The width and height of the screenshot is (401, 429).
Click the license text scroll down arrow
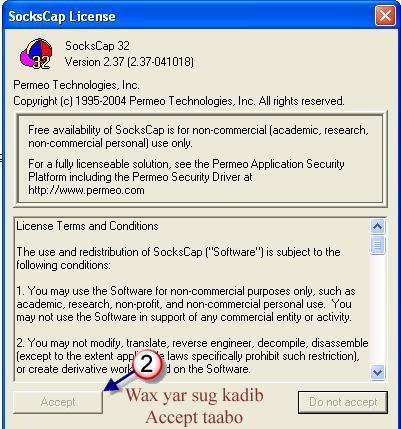(377, 372)
